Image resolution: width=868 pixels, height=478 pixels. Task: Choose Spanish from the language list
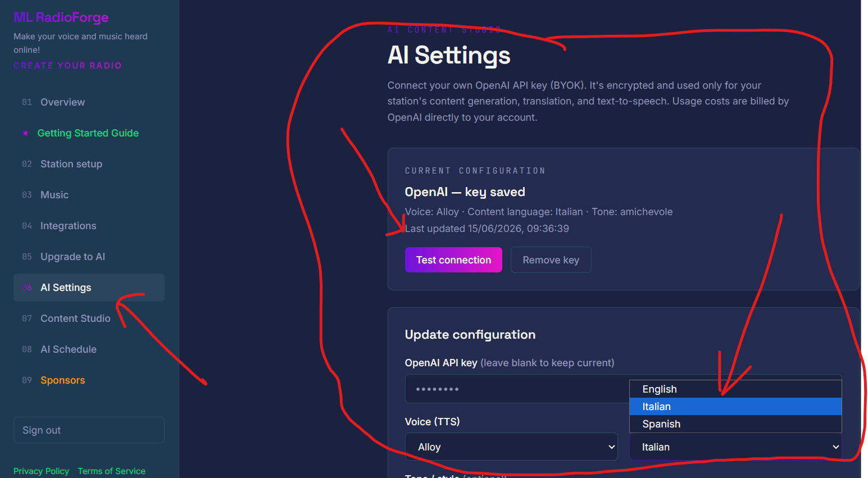(735, 424)
